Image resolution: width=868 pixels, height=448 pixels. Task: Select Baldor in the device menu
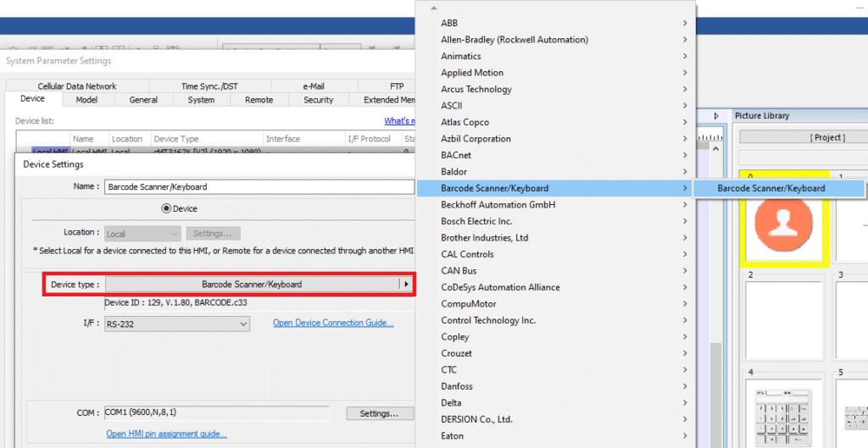[x=555, y=171]
